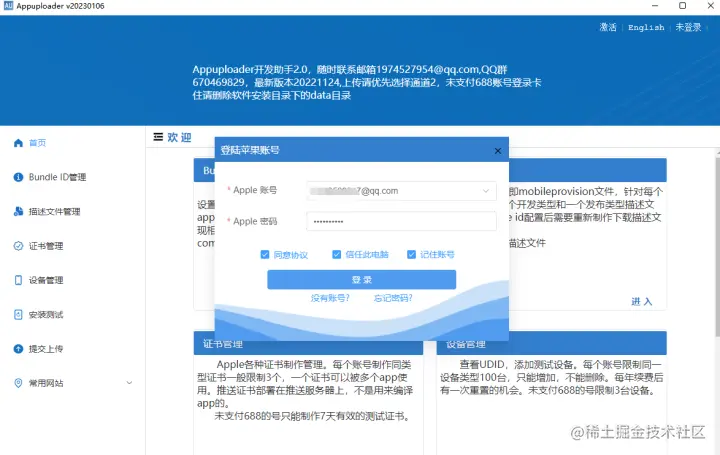
Task: Click the Bundle ID管理 info icon
Action: 18,177
